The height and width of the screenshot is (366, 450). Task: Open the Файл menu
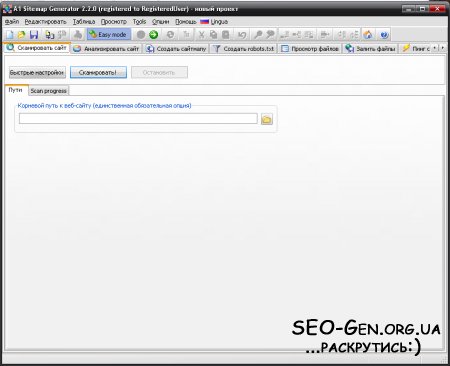12,22
